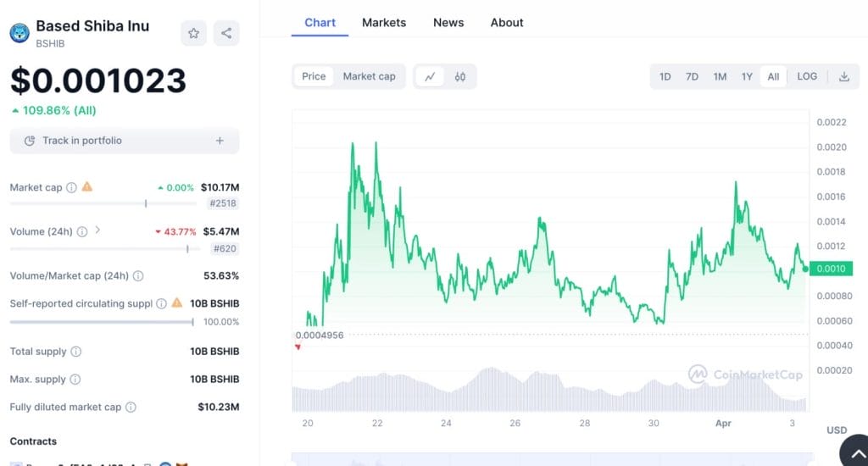Open the Markets tab
This screenshot has height=466, width=868.
pyautogui.click(x=384, y=23)
